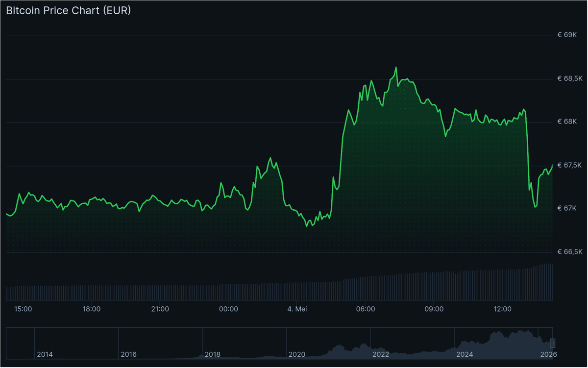Click the € 66,5K price axis label
The width and height of the screenshot is (588, 368).
[570, 252]
